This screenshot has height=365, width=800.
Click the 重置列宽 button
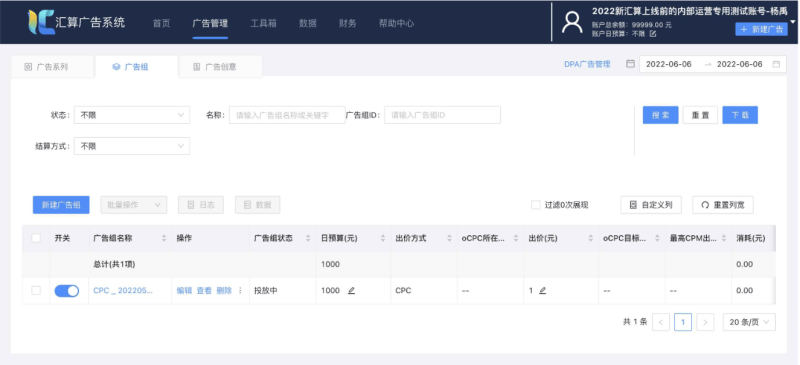723,205
